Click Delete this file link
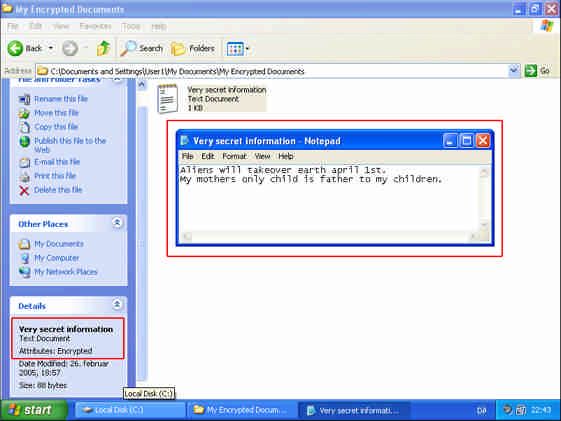This screenshot has height=421, width=561. [58, 190]
